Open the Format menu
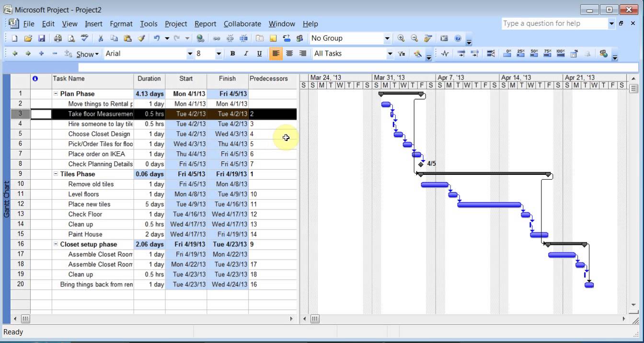Image resolution: width=644 pixels, height=343 pixels. point(121,23)
